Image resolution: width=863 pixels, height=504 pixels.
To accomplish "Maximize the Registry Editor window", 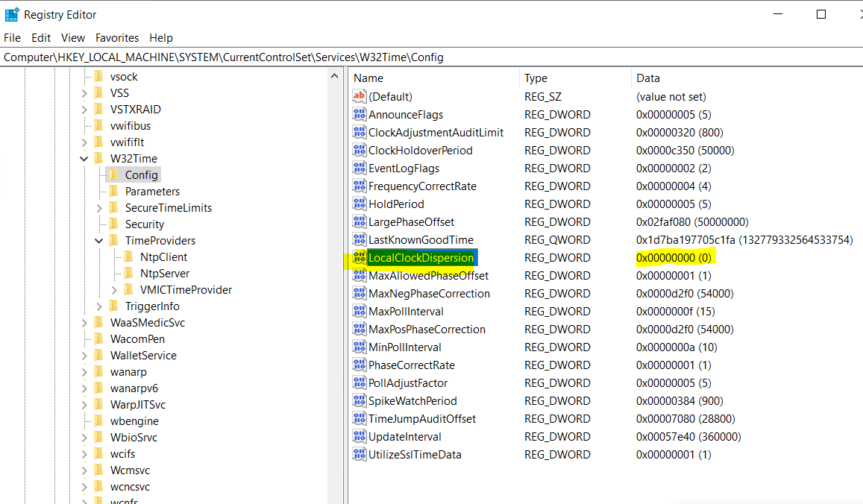I will 821,14.
